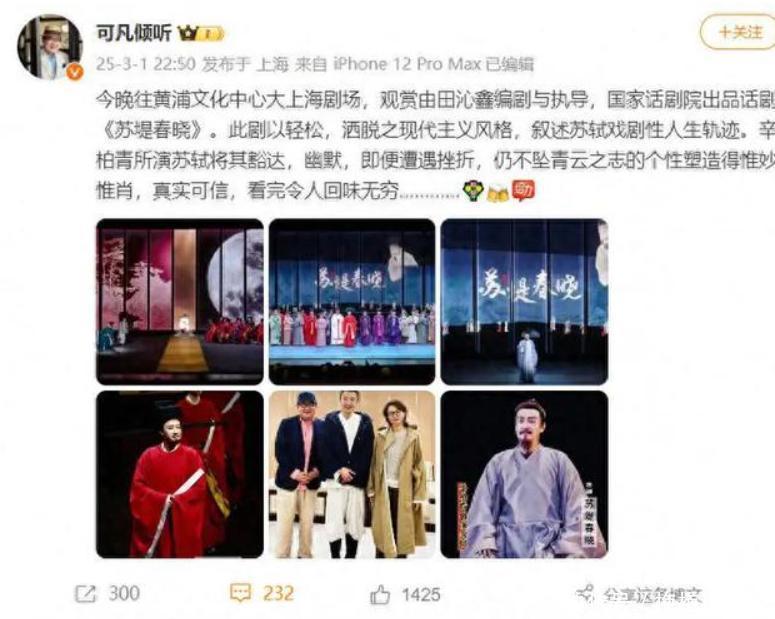Viewport: 775px width, 619px height.
Task: Like the post with the thumbs-up icon
Action: (x=380, y=594)
